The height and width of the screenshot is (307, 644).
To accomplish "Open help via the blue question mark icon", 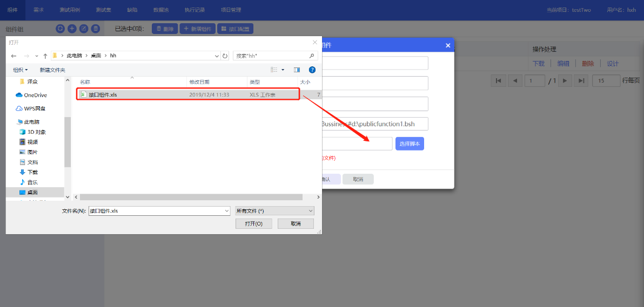I will [x=312, y=70].
